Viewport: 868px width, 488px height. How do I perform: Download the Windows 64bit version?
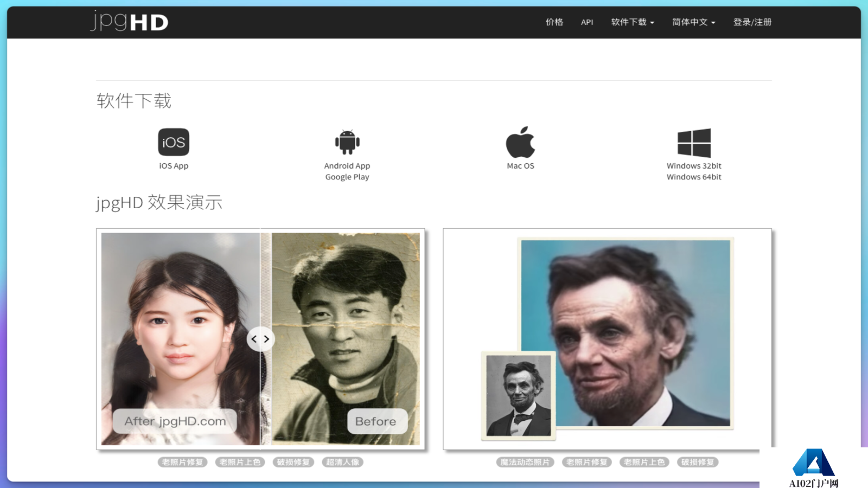click(x=694, y=177)
